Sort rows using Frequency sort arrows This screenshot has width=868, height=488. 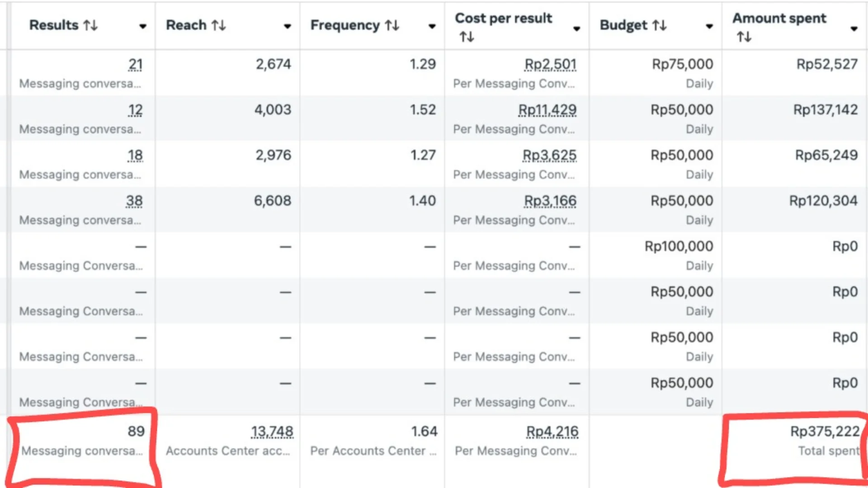pyautogui.click(x=392, y=25)
